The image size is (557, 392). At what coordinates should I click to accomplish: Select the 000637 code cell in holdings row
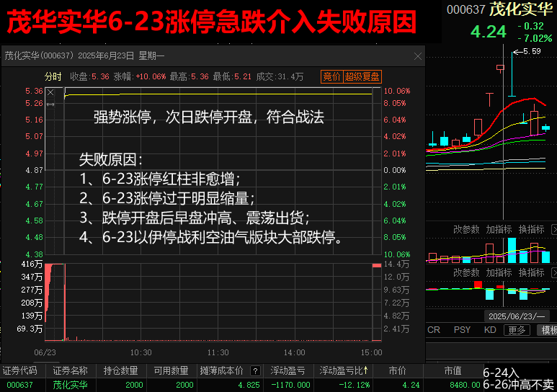(20, 385)
